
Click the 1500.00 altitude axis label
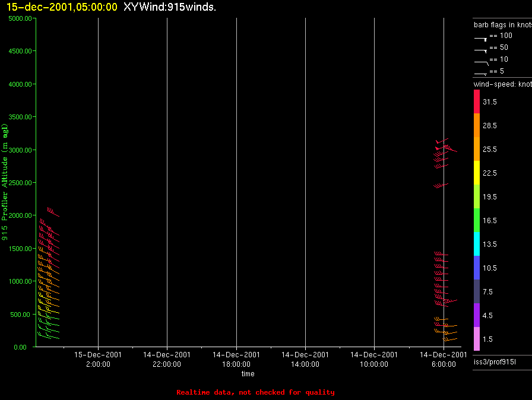pos(20,249)
